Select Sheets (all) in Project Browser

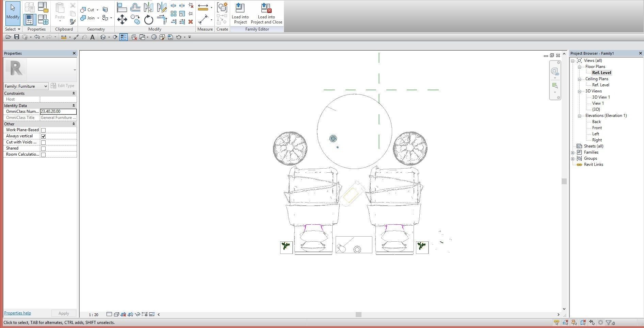[594, 146]
